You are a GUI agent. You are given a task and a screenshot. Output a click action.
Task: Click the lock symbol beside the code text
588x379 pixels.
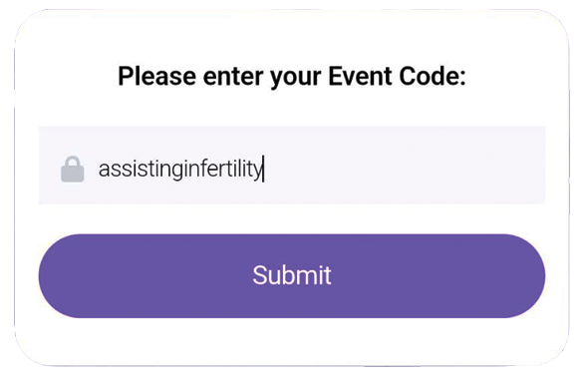[x=73, y=170]
